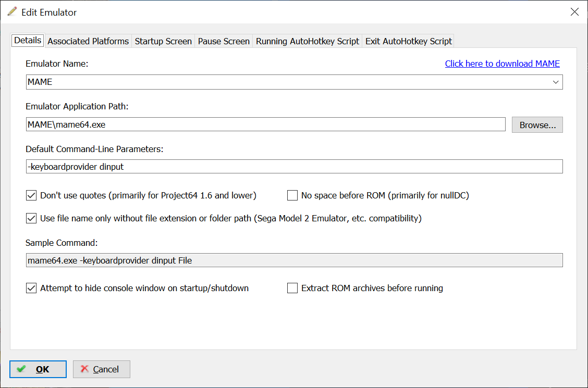Click the pencil icon in title bar
The image size is (588, 388).
(x=12, y=11)
